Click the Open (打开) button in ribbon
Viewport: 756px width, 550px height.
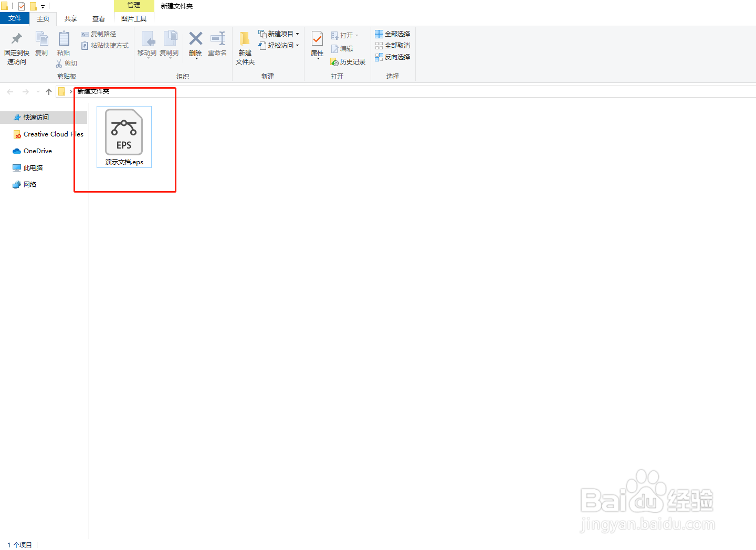[x=345, y=36]
